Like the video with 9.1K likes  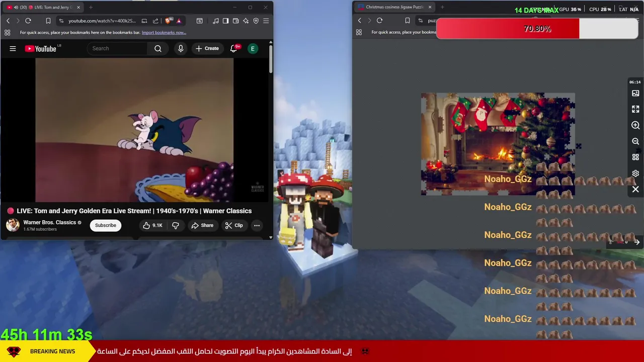pos(152,225)
